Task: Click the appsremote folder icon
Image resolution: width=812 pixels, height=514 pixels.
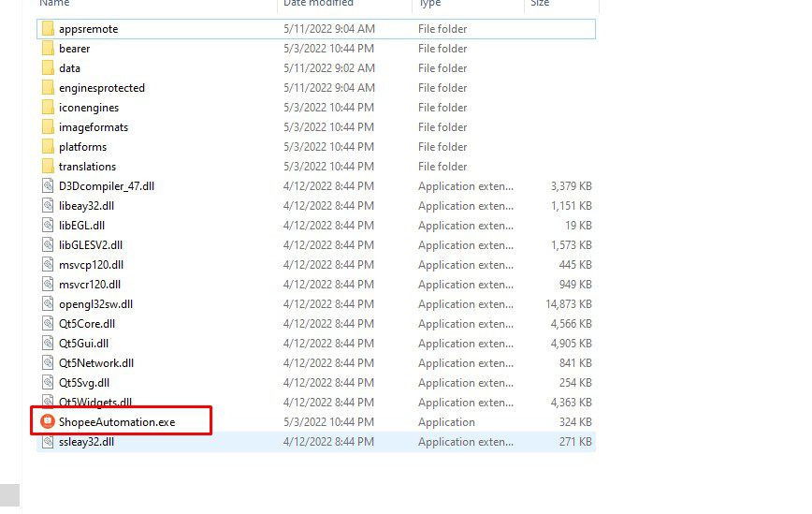Action: click(x=48, y=28)
